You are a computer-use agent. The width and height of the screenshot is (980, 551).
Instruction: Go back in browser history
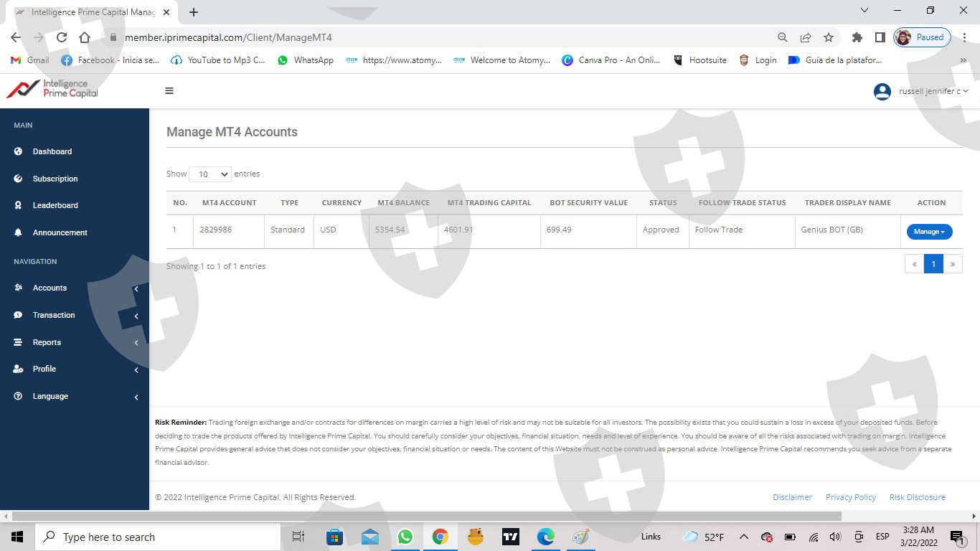coord(16,37)
